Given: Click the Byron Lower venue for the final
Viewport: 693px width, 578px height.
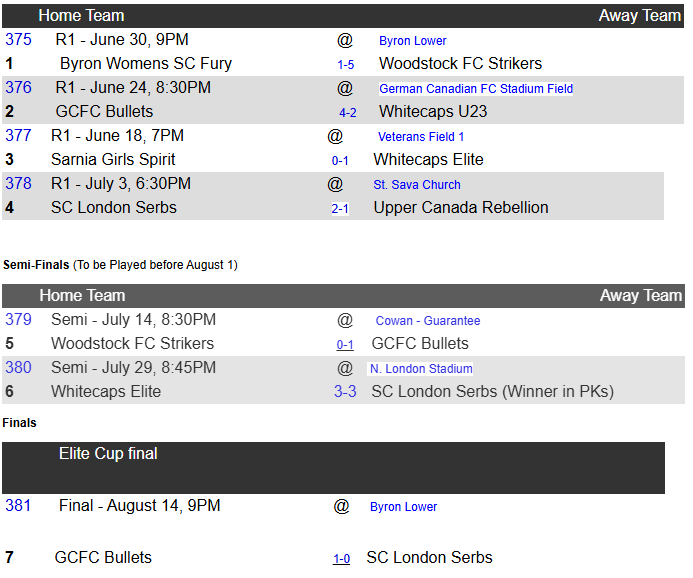Looking at the screenshot, I should click(x=403, y=507).
